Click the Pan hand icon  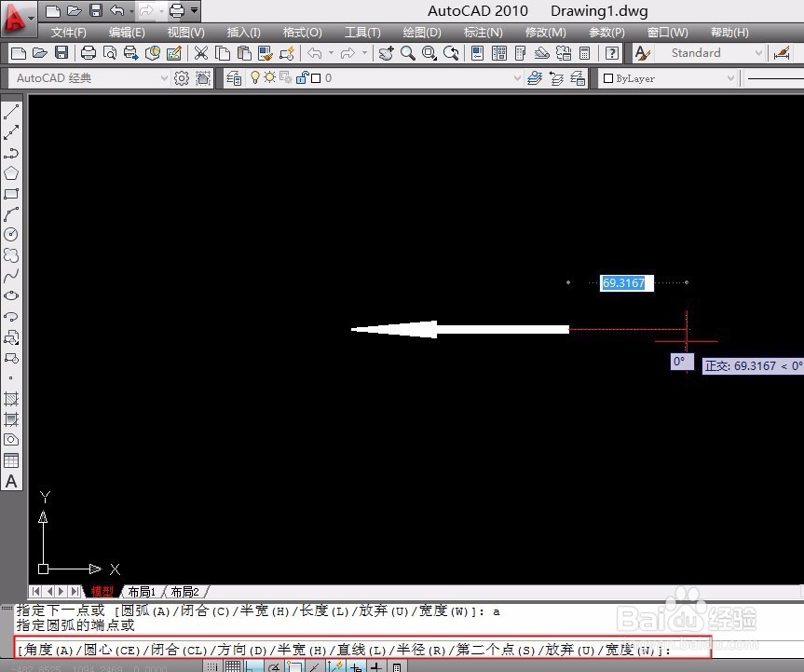tap(386, 53)
